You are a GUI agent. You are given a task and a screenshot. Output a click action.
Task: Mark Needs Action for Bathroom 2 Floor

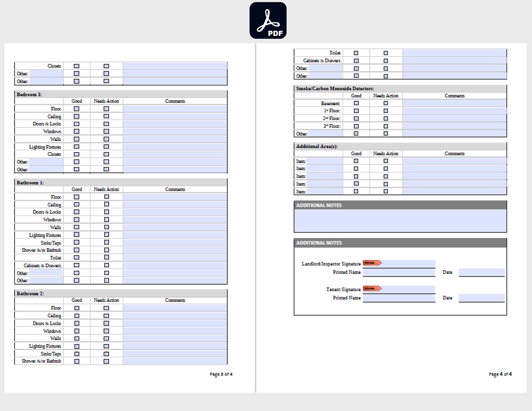coord(106,308)
